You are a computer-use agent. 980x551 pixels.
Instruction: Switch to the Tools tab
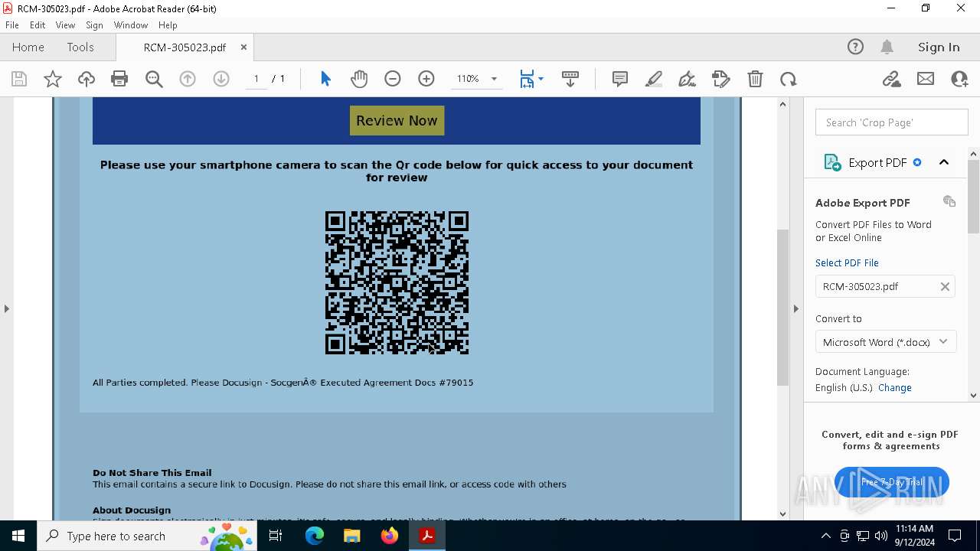80,47
